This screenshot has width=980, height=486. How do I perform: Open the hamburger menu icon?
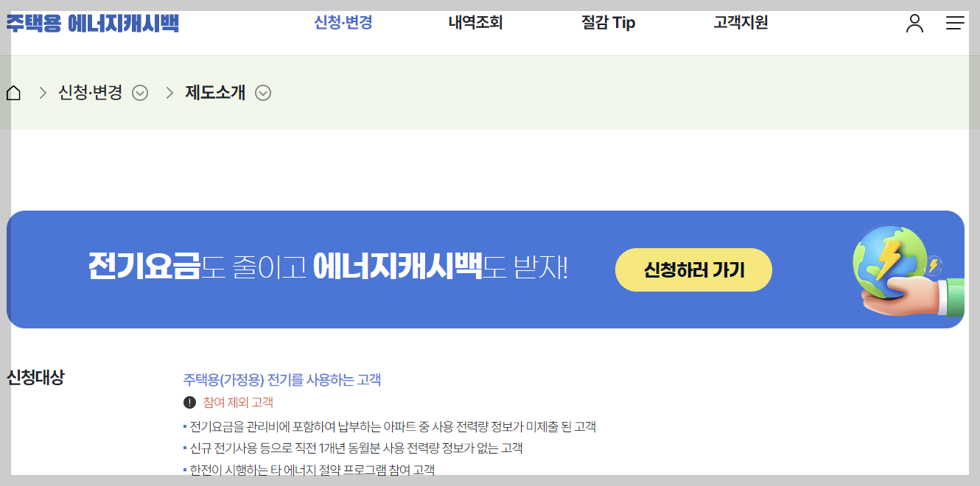point(955,23)
